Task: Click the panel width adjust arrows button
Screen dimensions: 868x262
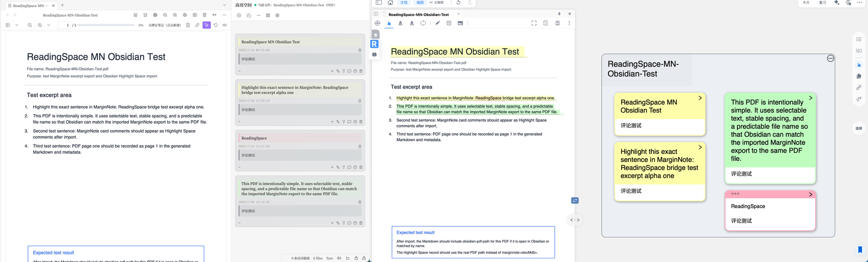Action: point(575,220)
